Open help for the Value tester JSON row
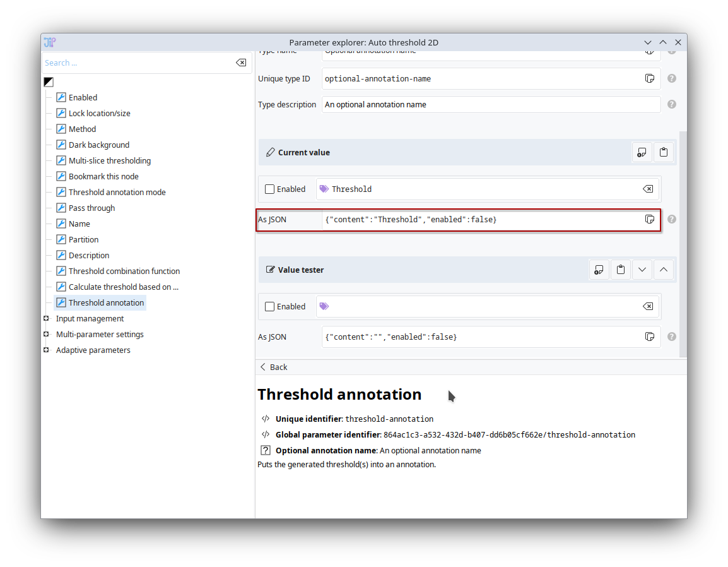The image size is (728, 567). [x=671, y=337]
